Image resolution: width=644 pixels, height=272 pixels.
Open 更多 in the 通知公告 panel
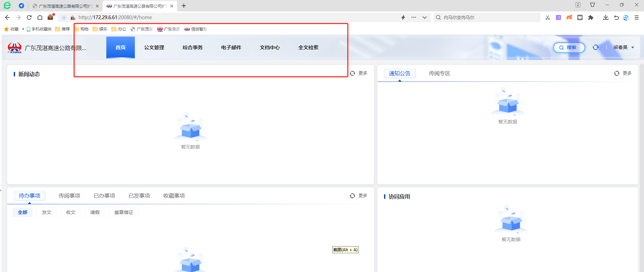pos(627,73)
